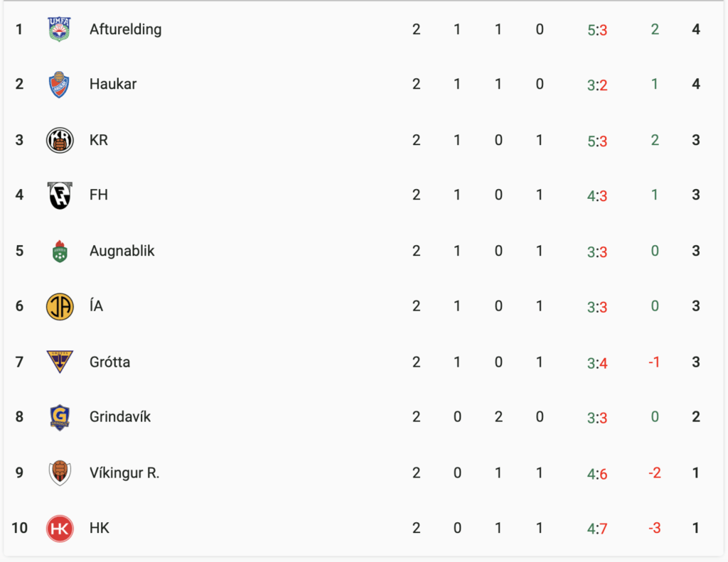Open the ÍA yellow round badge

(x=60, y=306)
